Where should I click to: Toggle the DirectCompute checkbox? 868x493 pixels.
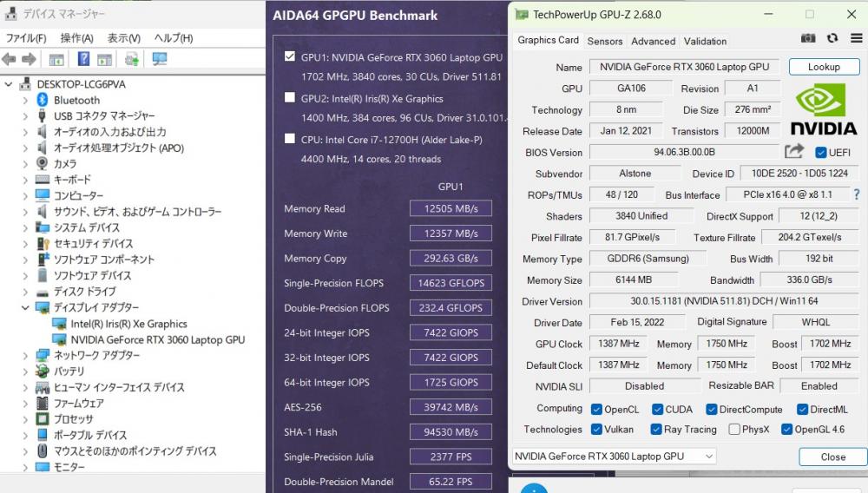pos(712,410)
